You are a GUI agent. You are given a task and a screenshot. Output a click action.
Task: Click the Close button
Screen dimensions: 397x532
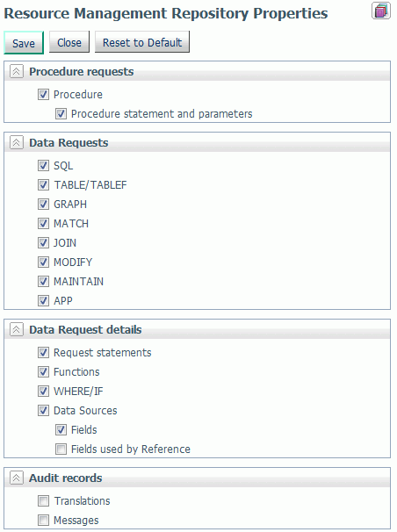point(69,42)
